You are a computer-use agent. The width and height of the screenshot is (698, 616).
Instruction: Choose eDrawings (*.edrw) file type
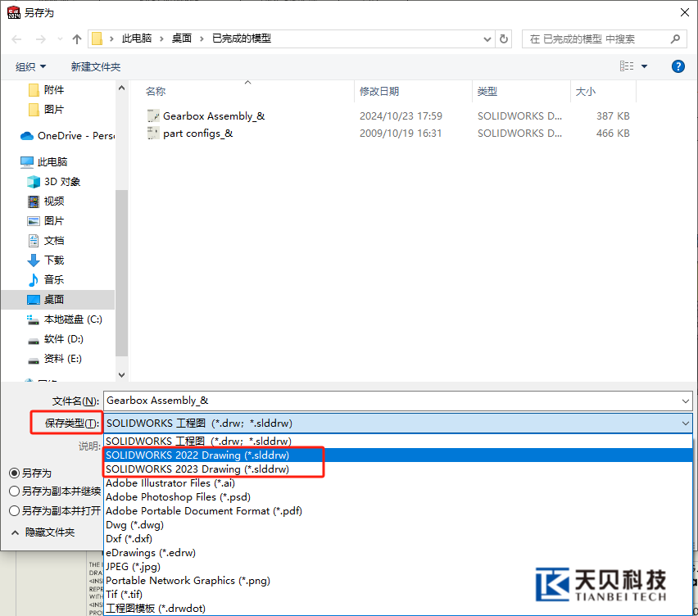(x=398, y=553)
